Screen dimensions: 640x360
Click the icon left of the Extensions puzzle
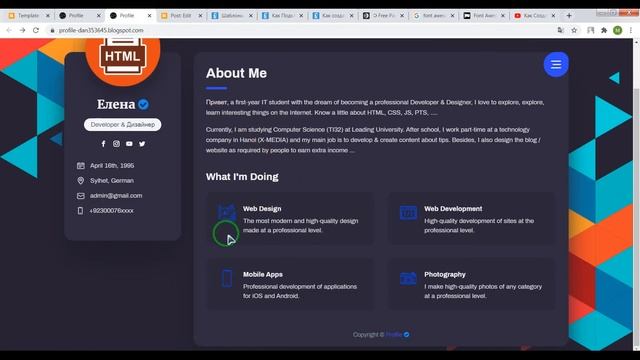(591, 30)
